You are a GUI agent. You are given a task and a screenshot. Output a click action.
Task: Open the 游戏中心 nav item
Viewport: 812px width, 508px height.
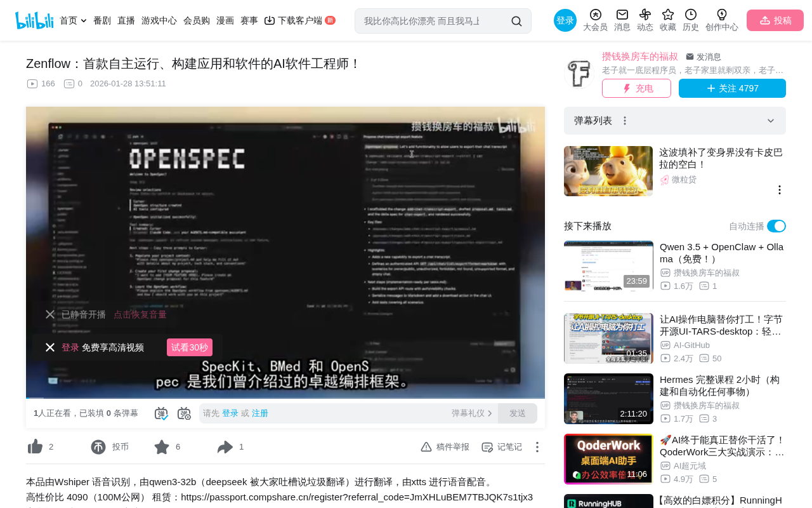click(x=159, y=20)
